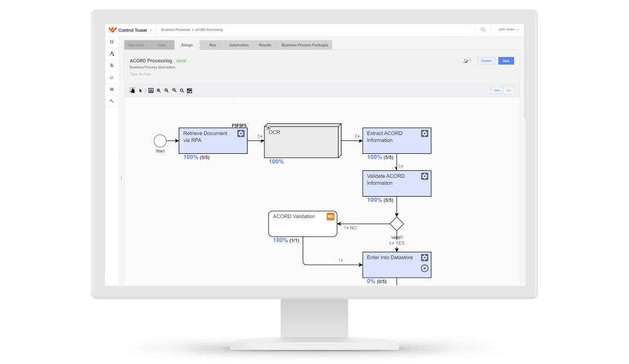Click the Business Process description text
The height and width of the screenshot is (364, 629).
(152, 68)
